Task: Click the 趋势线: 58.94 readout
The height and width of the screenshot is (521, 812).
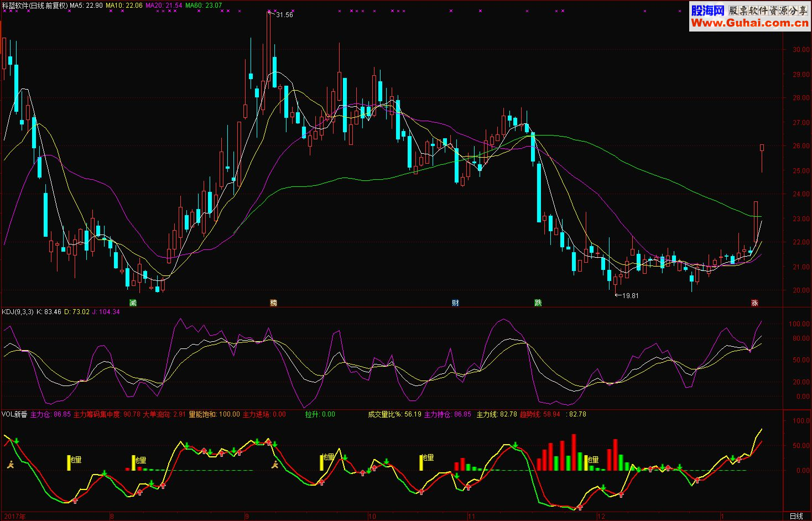Action: pyautogui.click(x=540, y=414)
